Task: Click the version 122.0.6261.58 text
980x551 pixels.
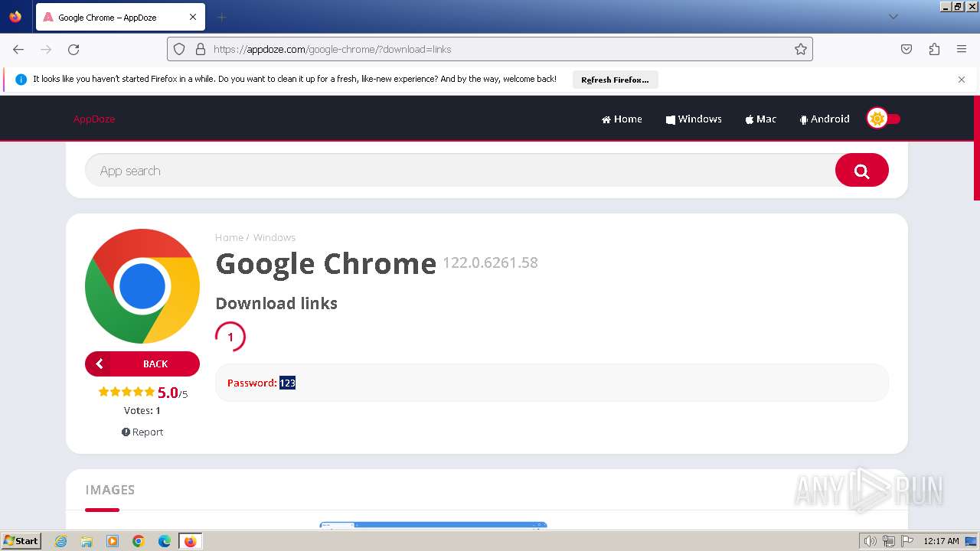Action: point(490,262)
